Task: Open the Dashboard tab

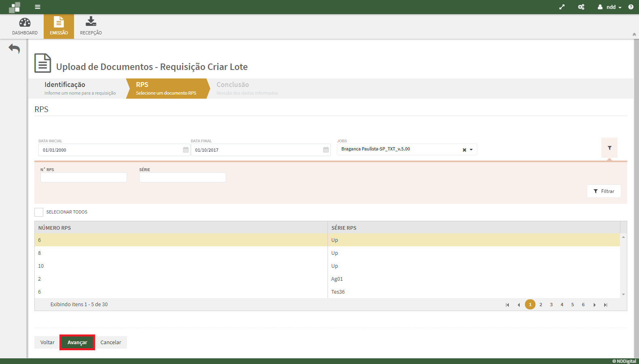Action: (25, 27)
